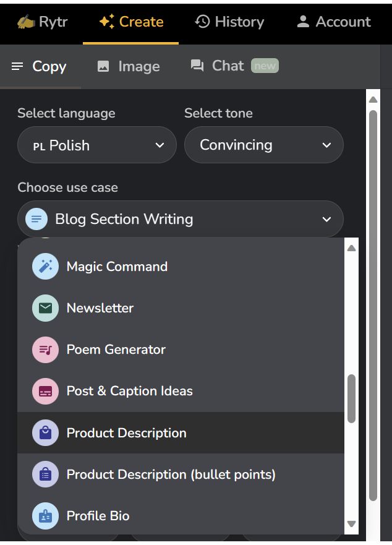The width and height of the screenshot is (392, 545).
Task: Click the Product Description shopping bag icon
Action: 45,433
